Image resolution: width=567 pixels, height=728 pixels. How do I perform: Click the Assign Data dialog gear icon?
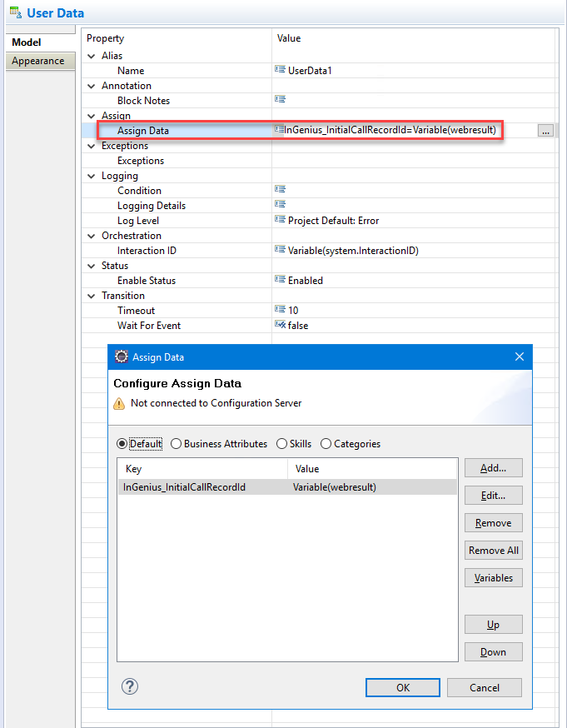[x=122, y=357]
